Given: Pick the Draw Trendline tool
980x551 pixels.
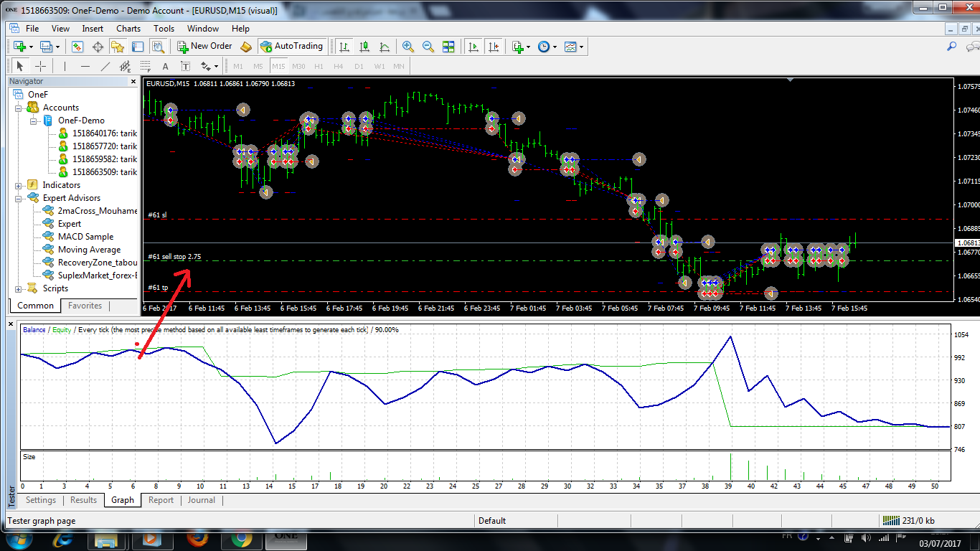Looking at the screenshot, I should click(105, 66).
